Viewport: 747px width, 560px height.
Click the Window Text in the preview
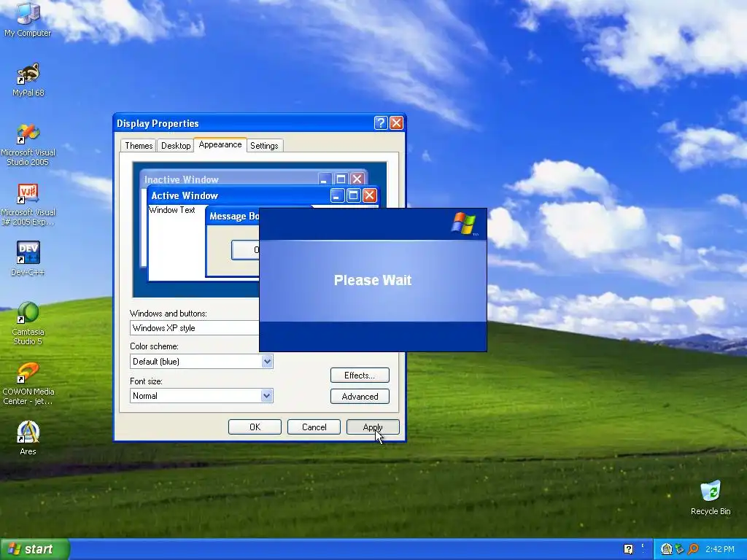[172, 210]
